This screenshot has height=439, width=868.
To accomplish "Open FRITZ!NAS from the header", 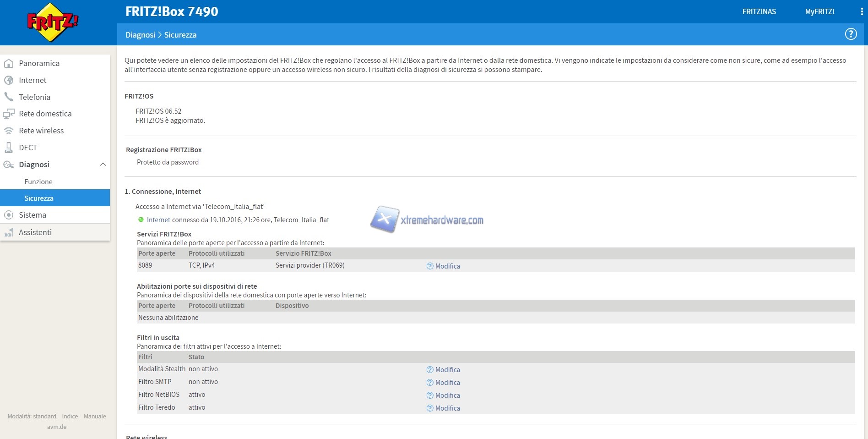I will click(x=759, y=12).
